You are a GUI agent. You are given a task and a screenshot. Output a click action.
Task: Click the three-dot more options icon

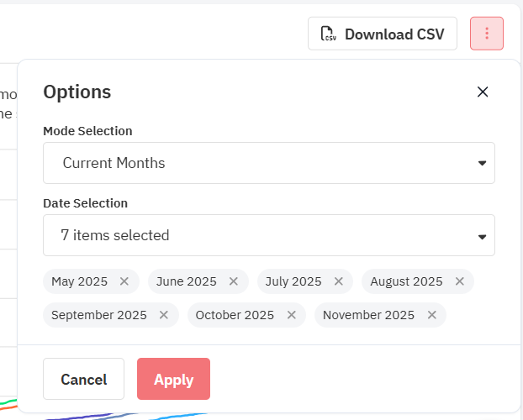(487, 34)
